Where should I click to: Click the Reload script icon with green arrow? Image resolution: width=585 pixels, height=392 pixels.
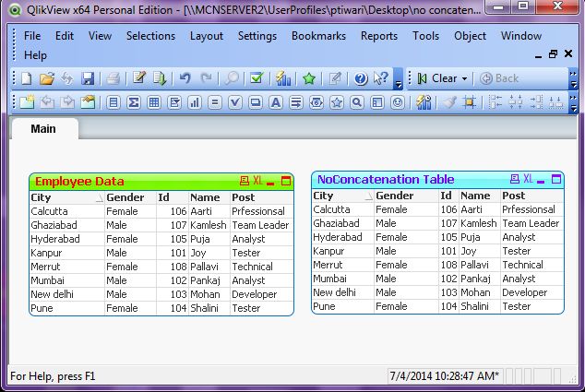pyautogui.click(x=160, y=78)
